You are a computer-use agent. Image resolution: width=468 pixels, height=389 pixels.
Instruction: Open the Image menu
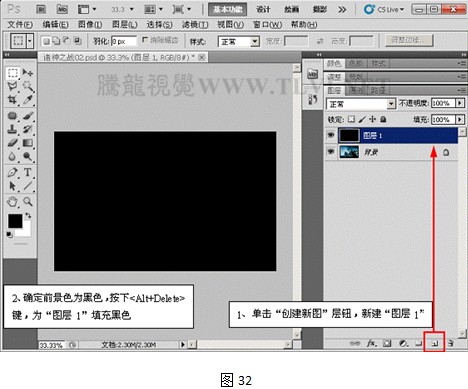(90, 24)
